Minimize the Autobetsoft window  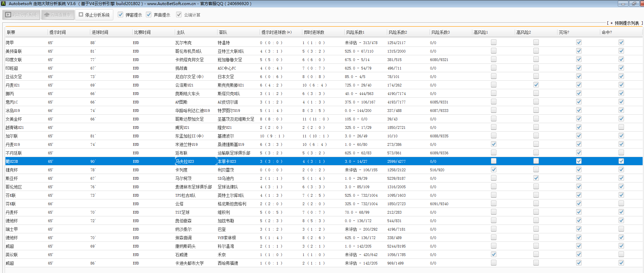623,4
